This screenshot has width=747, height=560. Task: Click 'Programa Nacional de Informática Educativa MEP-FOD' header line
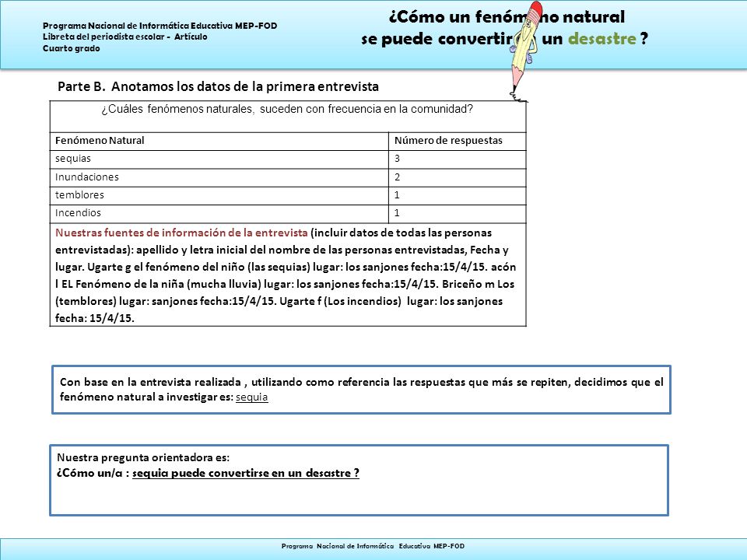pyautogui.click(x=160, y=26)
